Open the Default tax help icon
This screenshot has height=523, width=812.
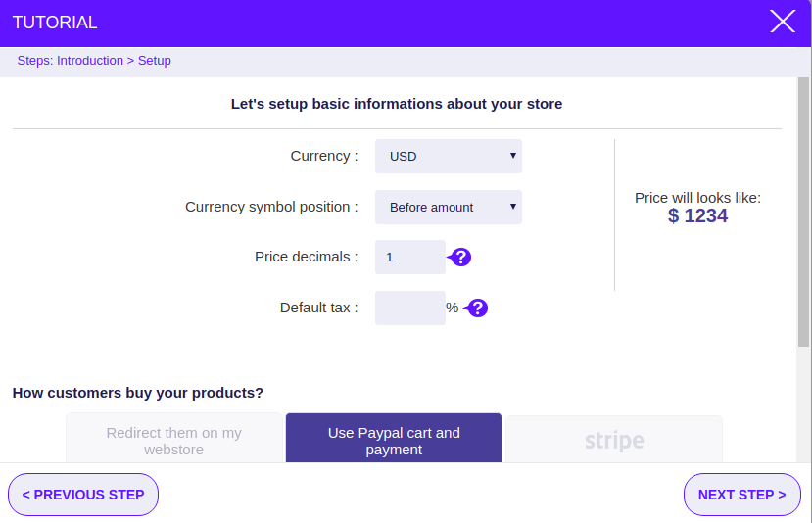[x=476, y=309]
